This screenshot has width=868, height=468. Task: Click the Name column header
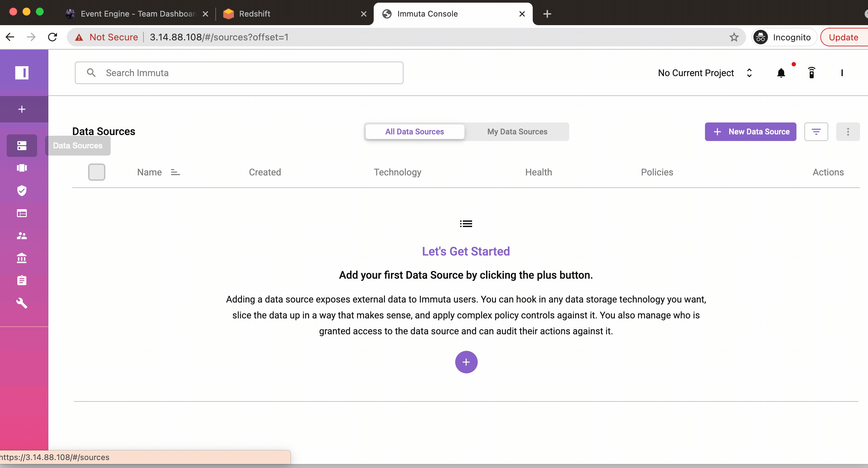(149, 172)
